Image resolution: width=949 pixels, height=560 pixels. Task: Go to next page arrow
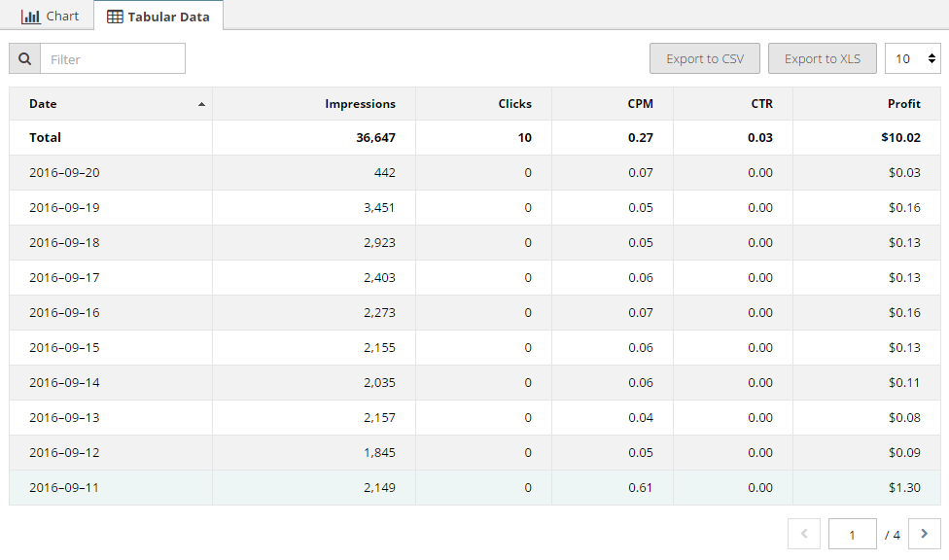(924, 534)
